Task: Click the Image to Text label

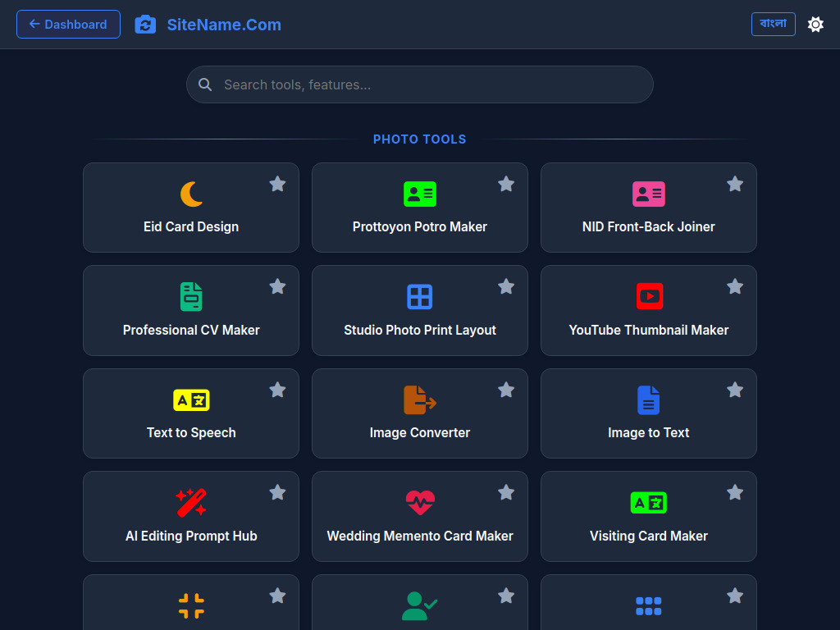Action: pyautogui.click(x=649, y=433)
